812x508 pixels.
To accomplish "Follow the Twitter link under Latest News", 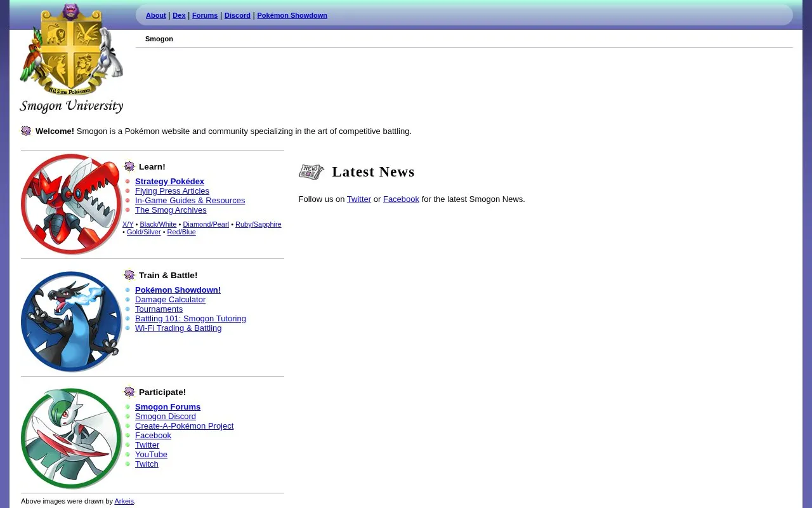I will pos(358,199).
